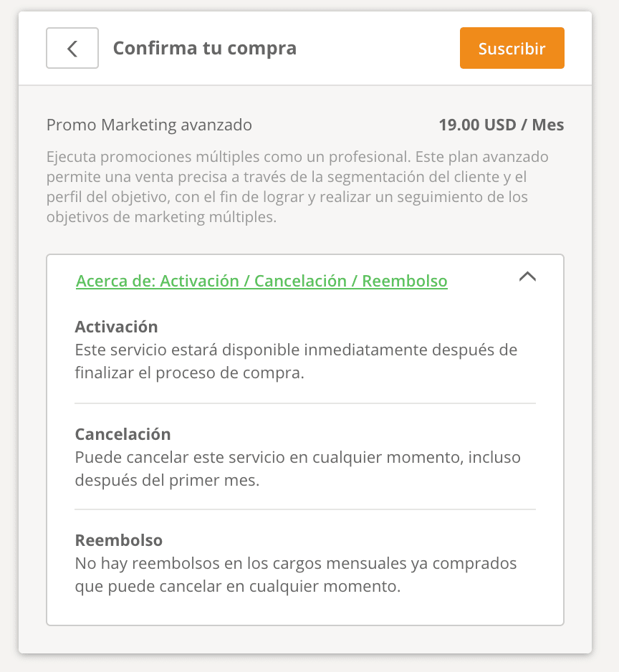
Task: Click the 19.00 USD / Mes price
Action: tap(501, 125)
